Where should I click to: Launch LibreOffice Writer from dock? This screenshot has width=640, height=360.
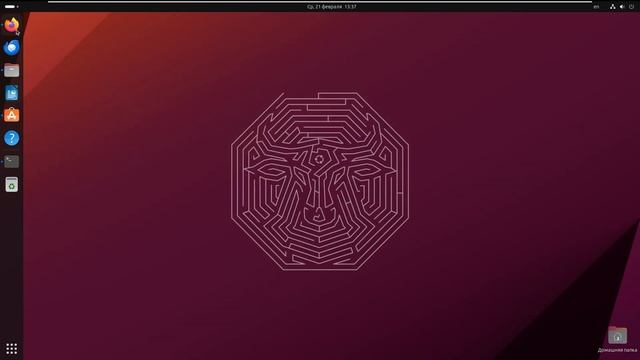[x=11, y=93]
